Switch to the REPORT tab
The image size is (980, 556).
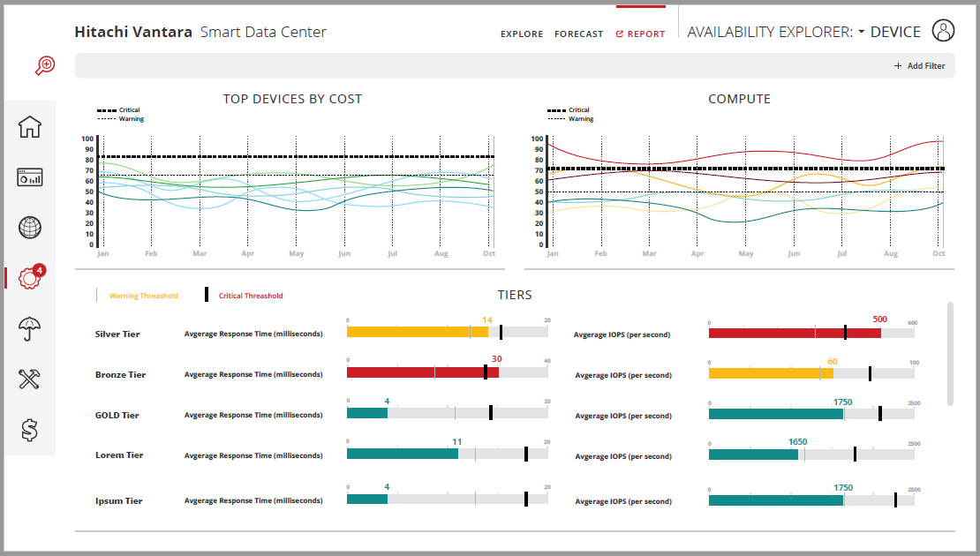[646, 34]
